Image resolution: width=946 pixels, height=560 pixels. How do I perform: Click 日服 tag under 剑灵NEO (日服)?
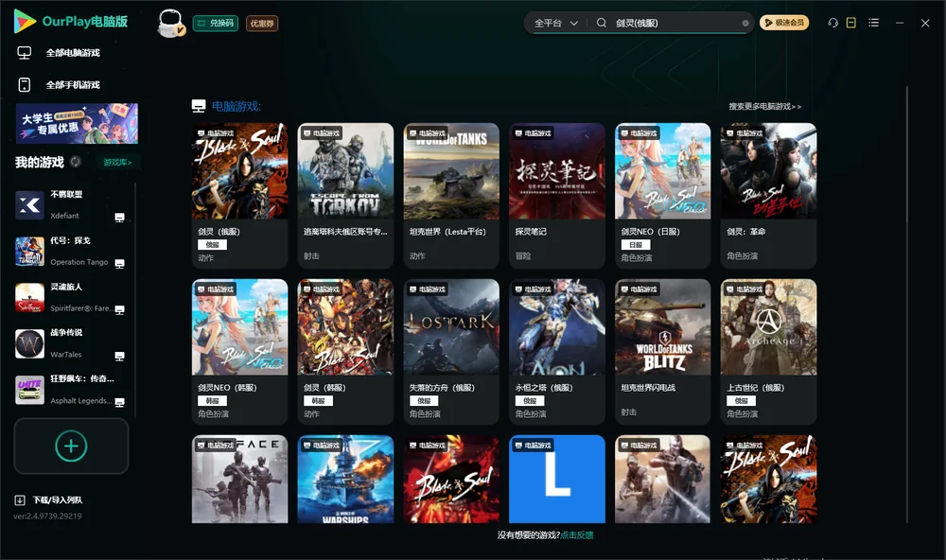pyautogui.click(x=636, y=245)
